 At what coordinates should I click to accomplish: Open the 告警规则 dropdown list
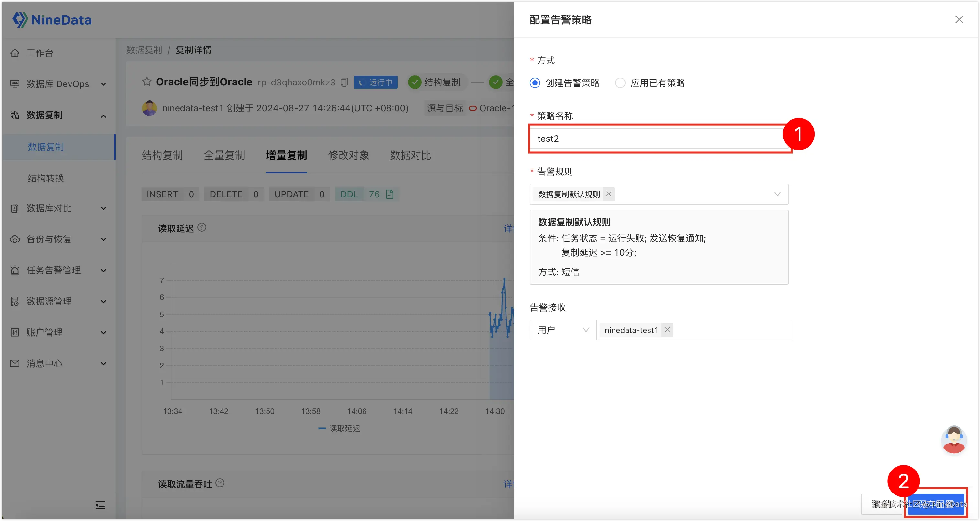tap(777, 194)
